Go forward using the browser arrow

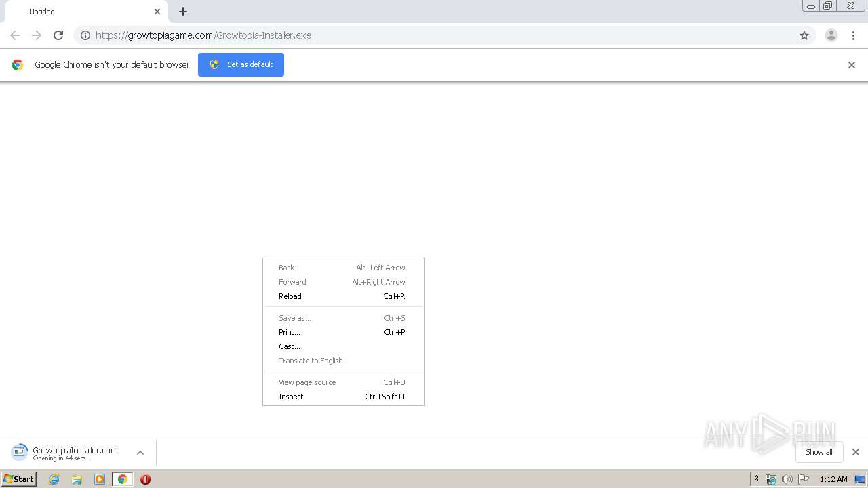[37, 35]
